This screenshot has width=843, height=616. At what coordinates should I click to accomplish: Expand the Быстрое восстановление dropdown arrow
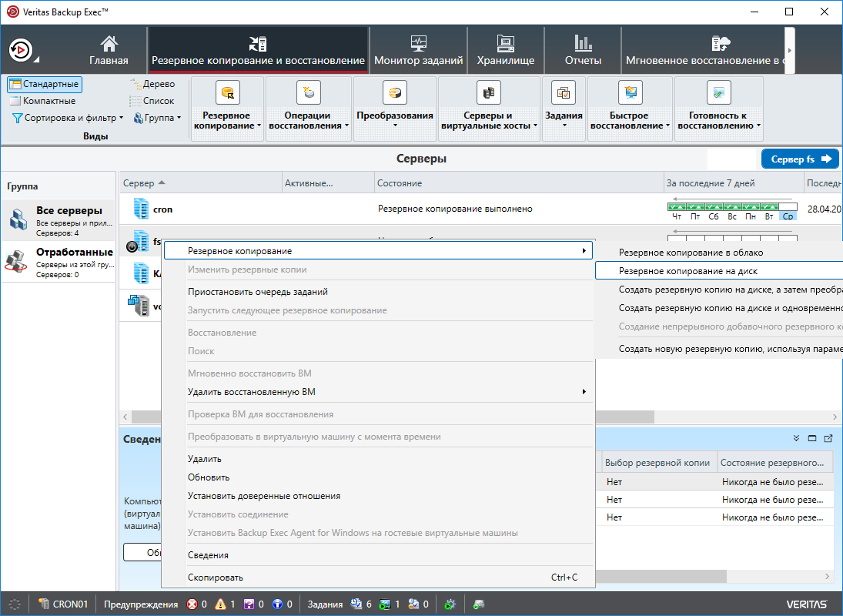click(667, 126)
